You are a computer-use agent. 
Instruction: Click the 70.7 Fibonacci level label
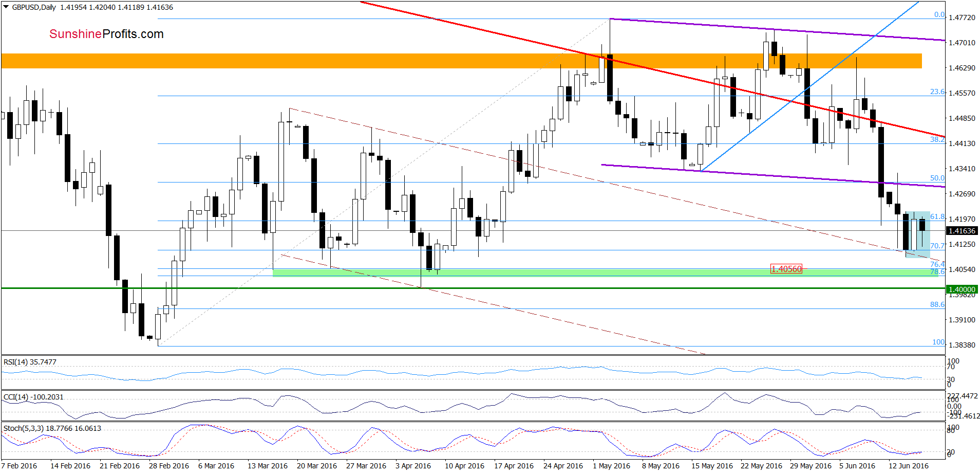pos(937,246)
